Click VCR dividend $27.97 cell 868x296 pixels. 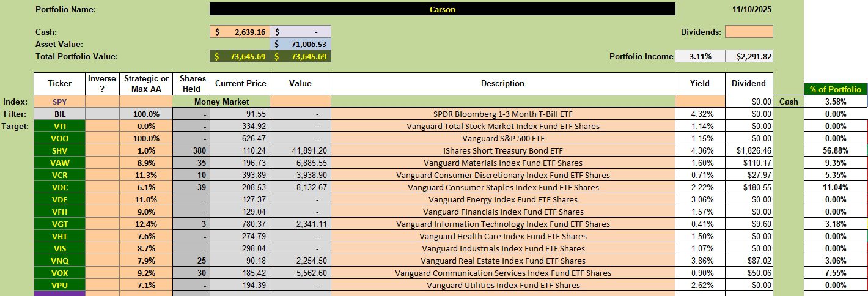[x=749, y=175]
